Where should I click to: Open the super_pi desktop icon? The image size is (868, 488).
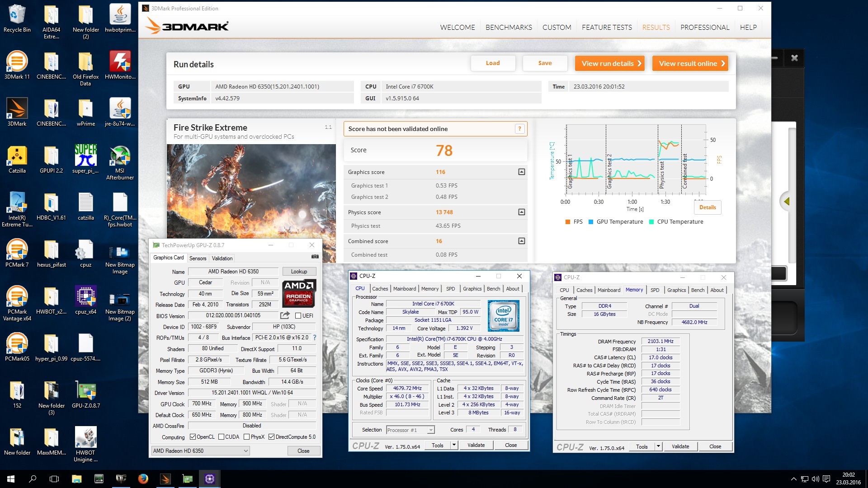pyautogui.click(x=85, y=160)
